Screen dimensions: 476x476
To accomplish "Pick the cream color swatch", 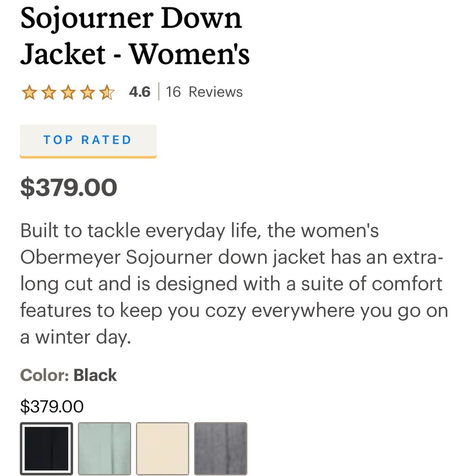I will pos(162,448).
